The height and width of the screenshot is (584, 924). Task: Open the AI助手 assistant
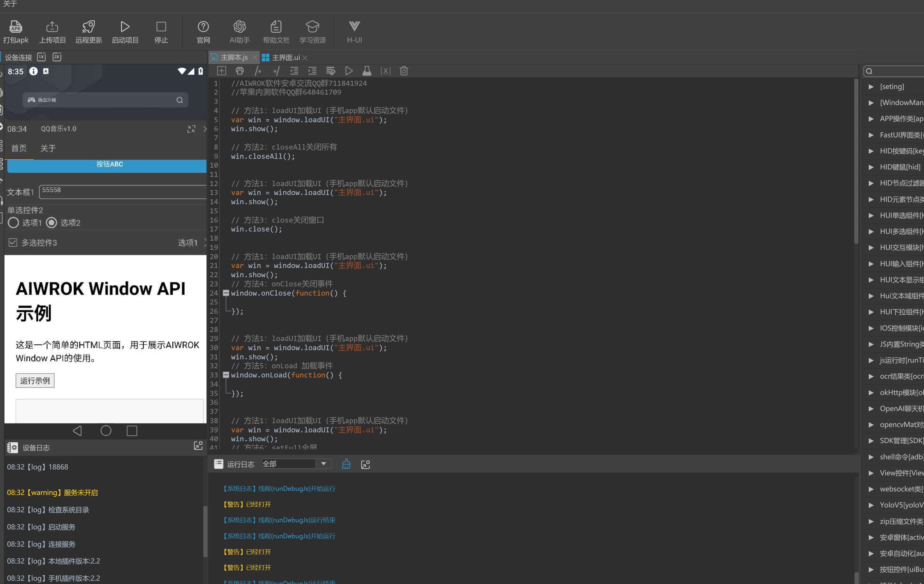click(x=240, y=31)
